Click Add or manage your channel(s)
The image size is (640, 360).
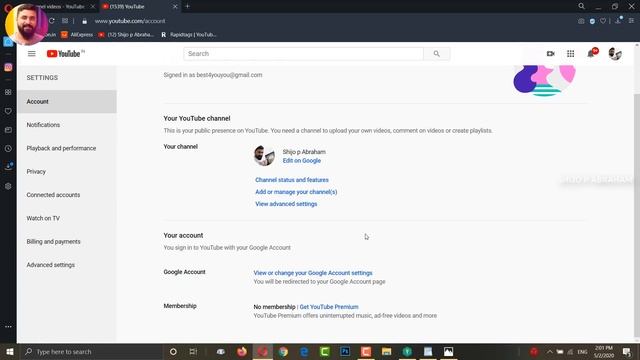(296, 192)
